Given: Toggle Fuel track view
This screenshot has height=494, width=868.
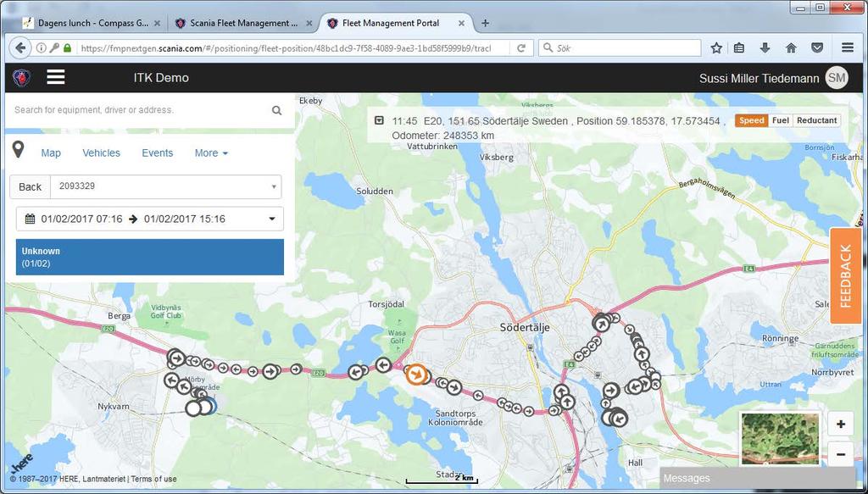Looking at the screenshot, I should click(781, 120).
